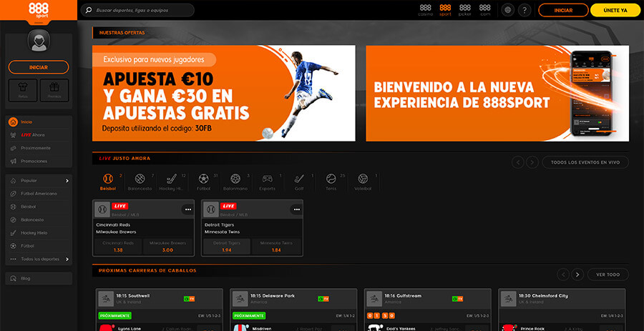This screenshot has width=644, height=331.
Task: Open options menu for Cincinnati Reds match
Action: point(188,209)
